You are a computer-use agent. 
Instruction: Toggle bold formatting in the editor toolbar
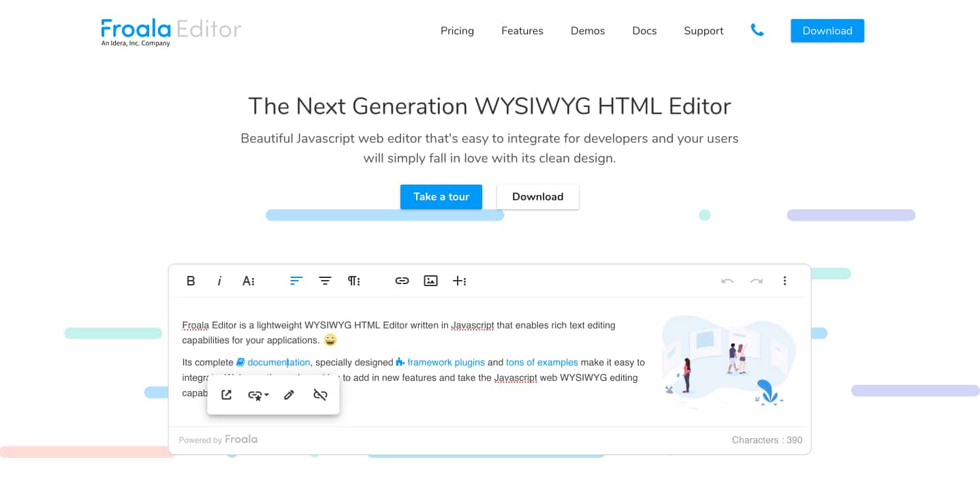point(191,281)
